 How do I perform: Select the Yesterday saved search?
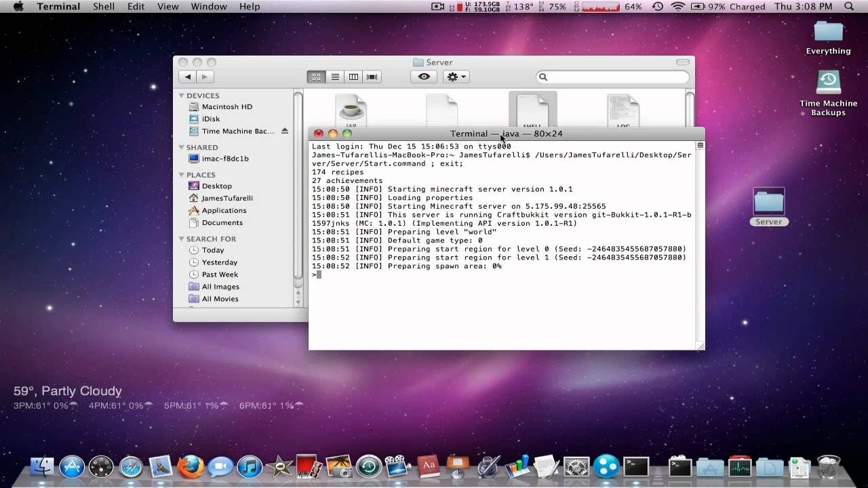coord(219,262)
